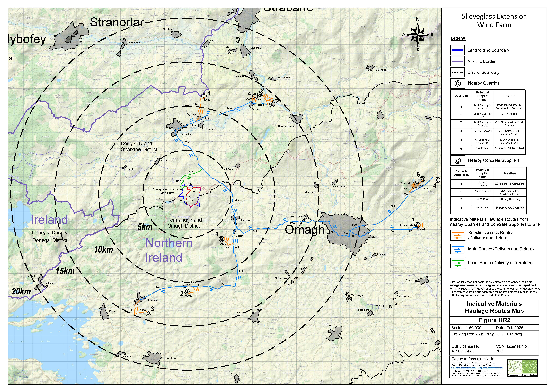
Task: Click the C673 local route label
Action: pyautogui.click(x=190, y=172)
